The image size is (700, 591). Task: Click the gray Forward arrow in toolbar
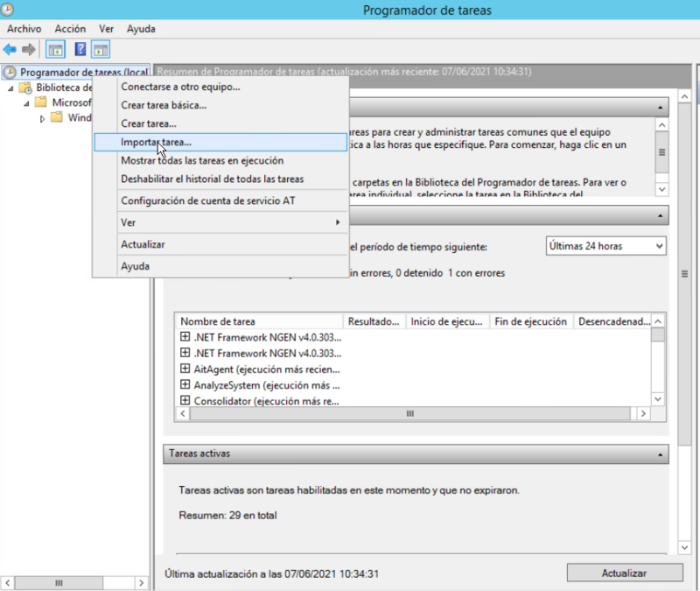[29, 49]
